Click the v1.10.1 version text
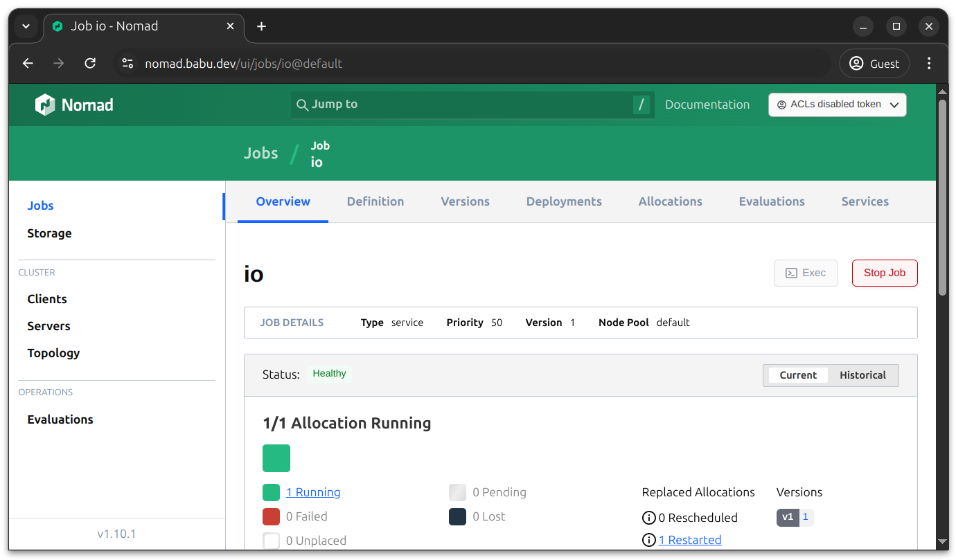 116,534
